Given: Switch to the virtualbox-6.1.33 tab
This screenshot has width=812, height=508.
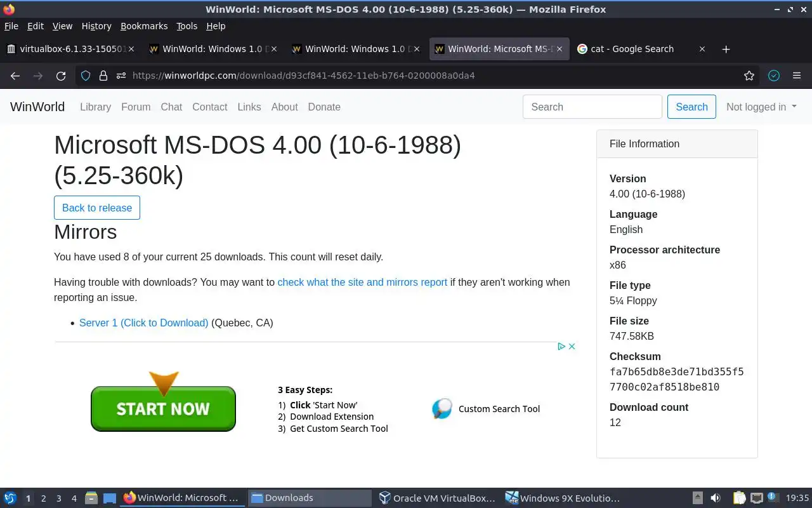Looking at the screenshot, I should [x=72, y=49].
